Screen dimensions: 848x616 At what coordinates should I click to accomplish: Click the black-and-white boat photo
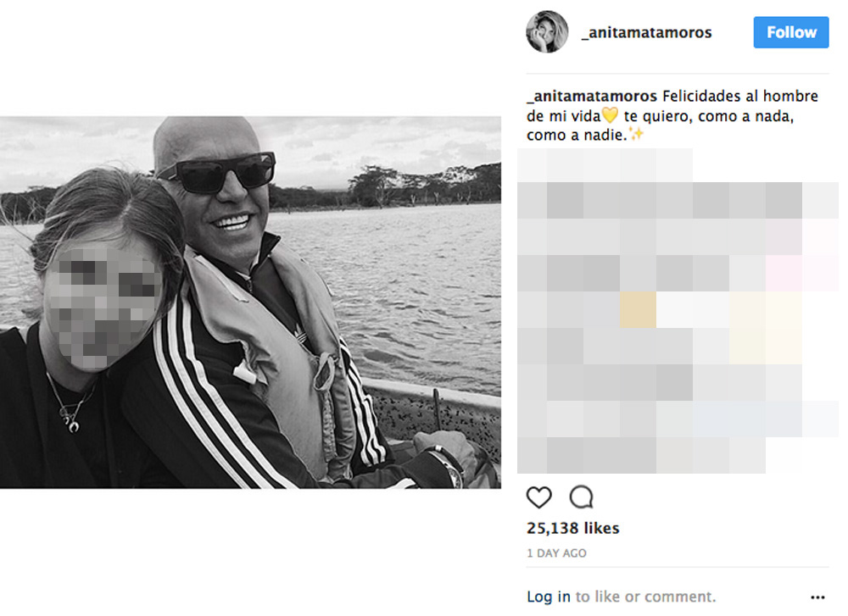[250, 302]
